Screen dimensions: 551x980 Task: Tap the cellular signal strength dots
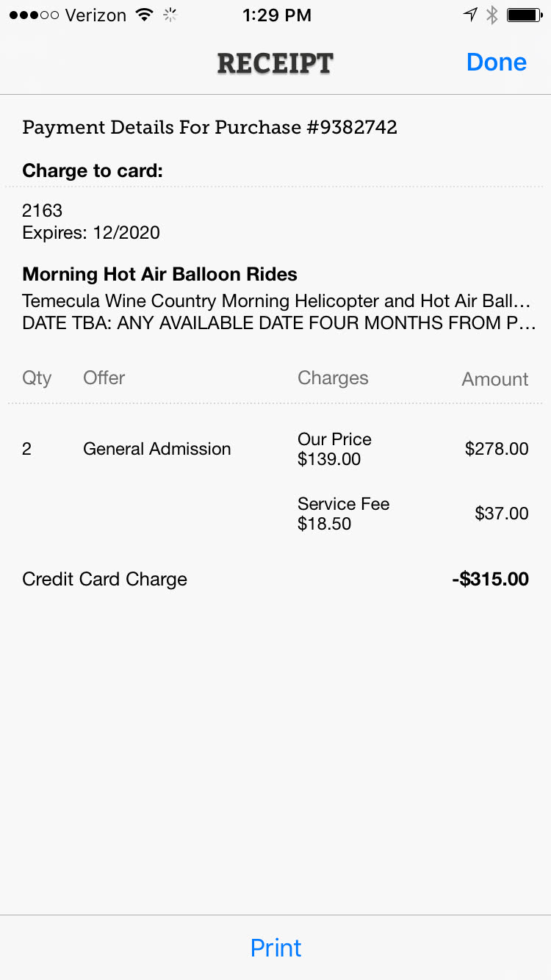pos(34,15)
